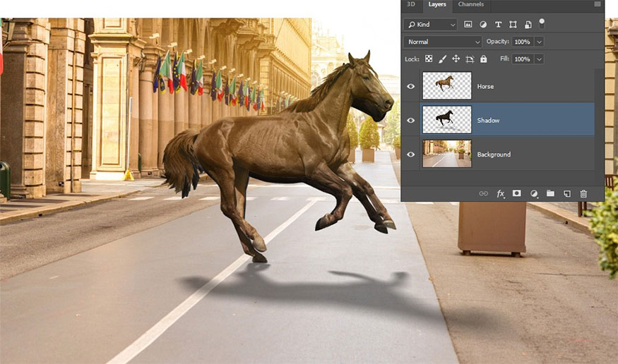The width and height of the screenshot is (618, 364).
Task: Add a layer style (fx)
Action: (500, 193)
